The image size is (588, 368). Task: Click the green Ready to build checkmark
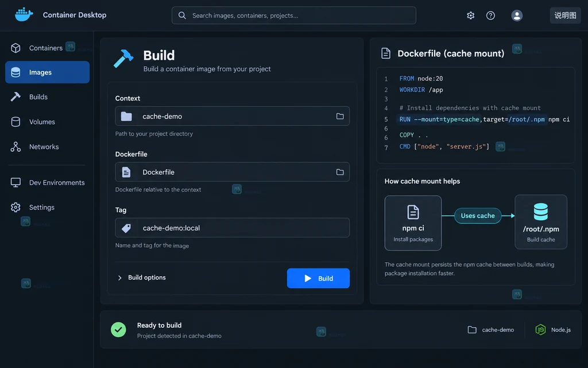[x=118, y=329]
